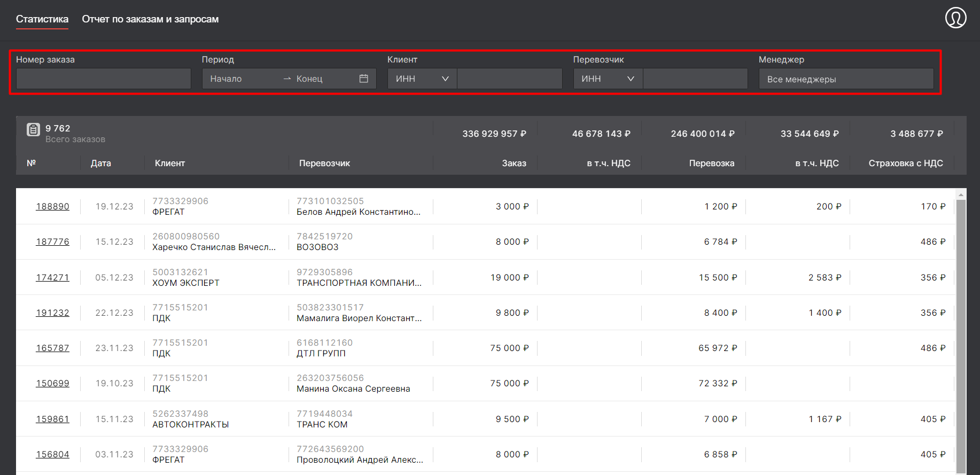Click the № column header

tap(32, 163)
